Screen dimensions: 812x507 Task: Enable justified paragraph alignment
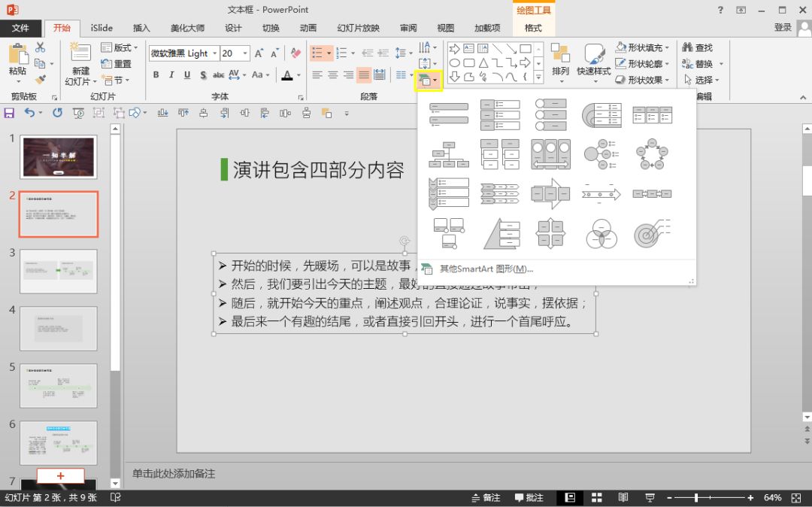364,75
